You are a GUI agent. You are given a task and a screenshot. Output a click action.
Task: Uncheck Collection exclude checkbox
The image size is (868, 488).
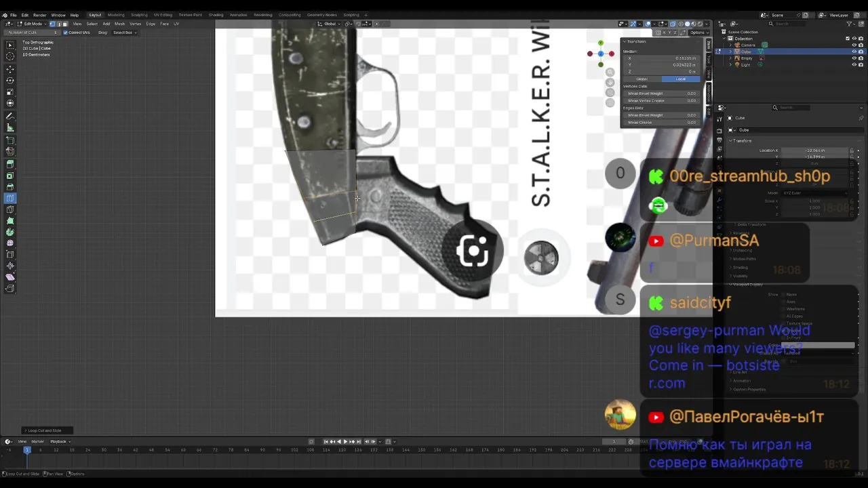pyautogui.click(x=848, y=39)
